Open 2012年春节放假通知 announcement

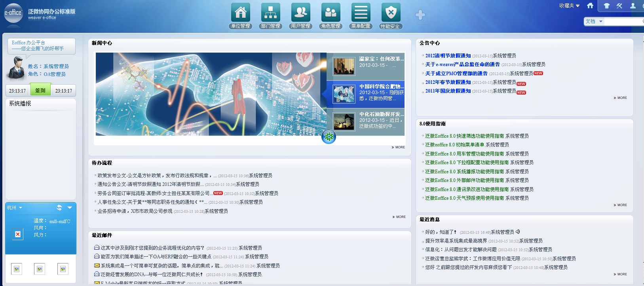tap(448, 82)
